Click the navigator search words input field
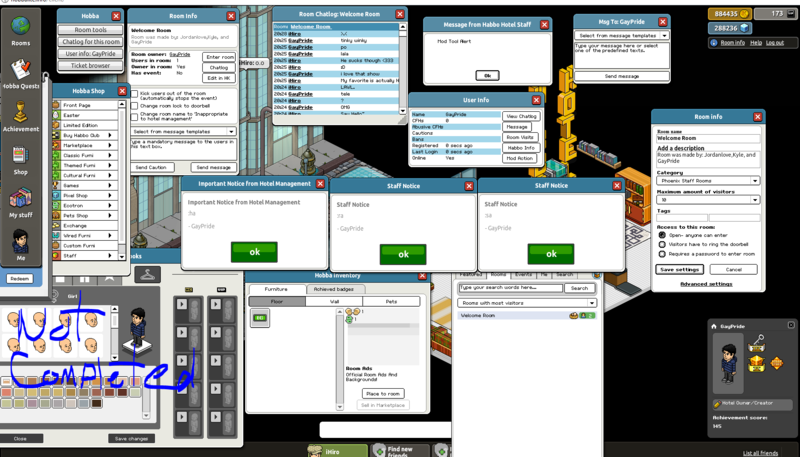Image resolution: width=800 pixels, height=457 pixels. point(510,288)
